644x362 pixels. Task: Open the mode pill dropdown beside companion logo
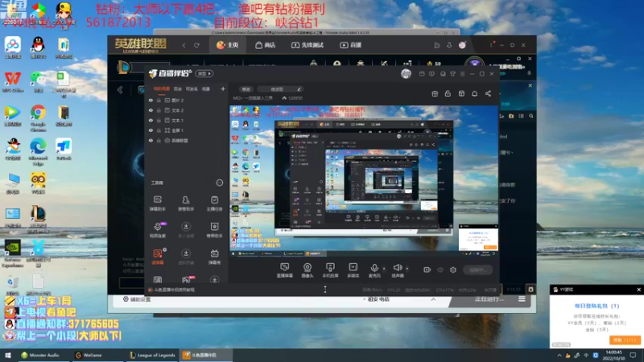point(204,73)
